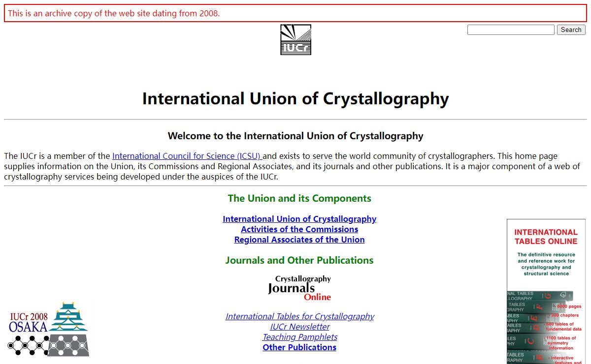Viewport: 591px width, 364px height.
Task: Open the IUCr 2008 Osaka congress logo
Action: point(49,329)
